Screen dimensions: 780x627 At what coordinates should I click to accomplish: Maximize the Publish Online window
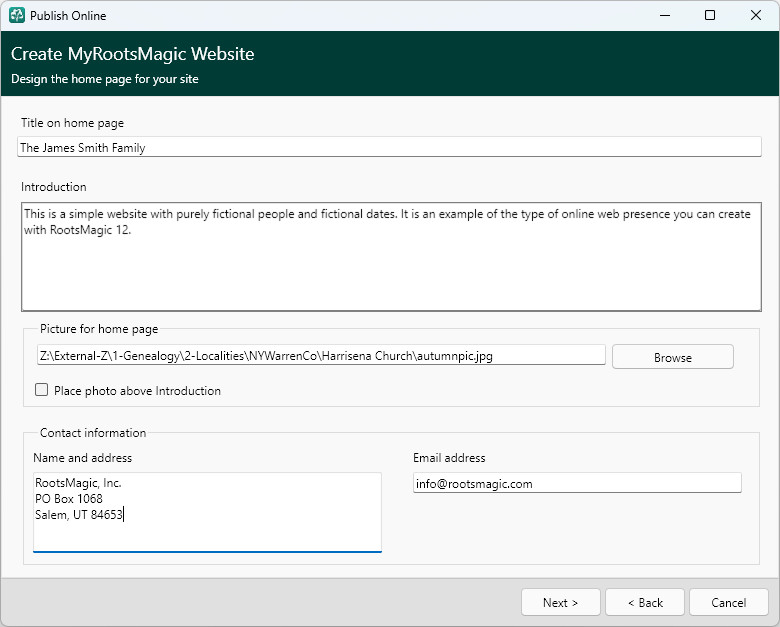(x=710, y=15)
